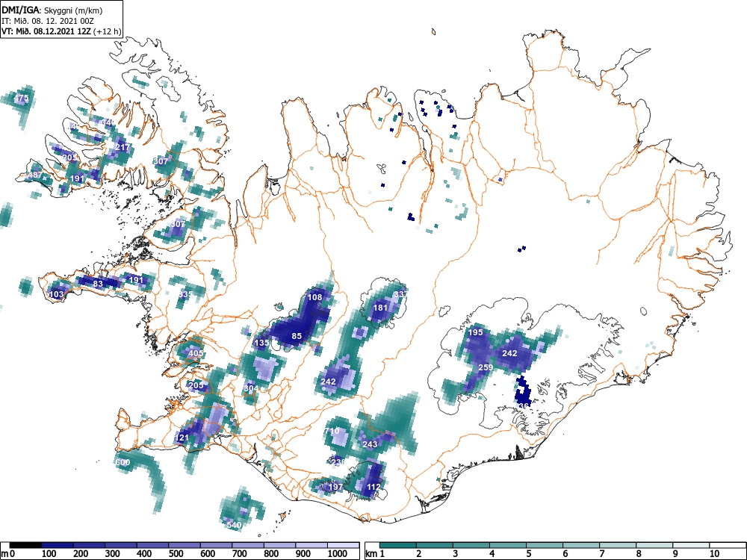Click the dark navy 100–200 m legend swatch

click(x=58, y=545)
